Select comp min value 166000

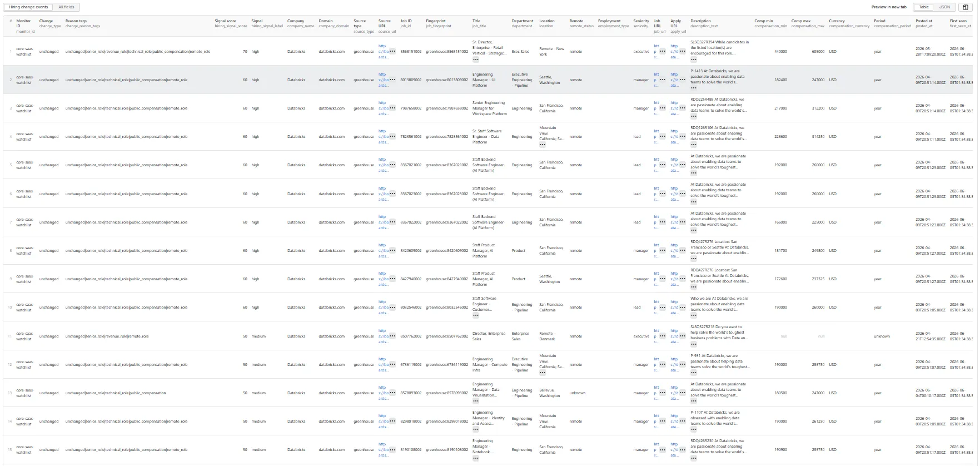[x=780, y=222]
